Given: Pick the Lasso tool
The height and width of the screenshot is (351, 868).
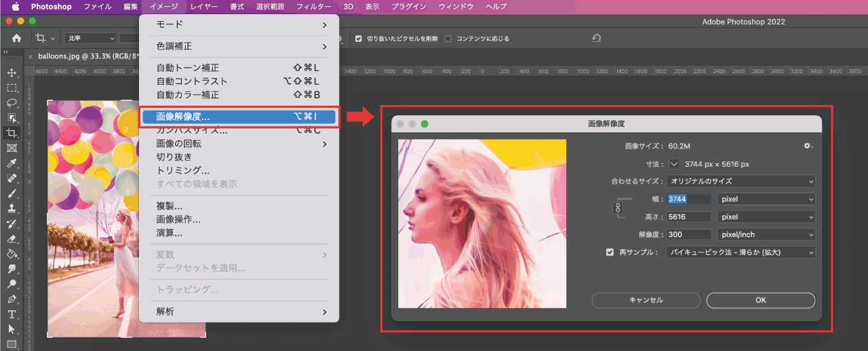Looking at the screenshot, I should click(x=12, y=103).
